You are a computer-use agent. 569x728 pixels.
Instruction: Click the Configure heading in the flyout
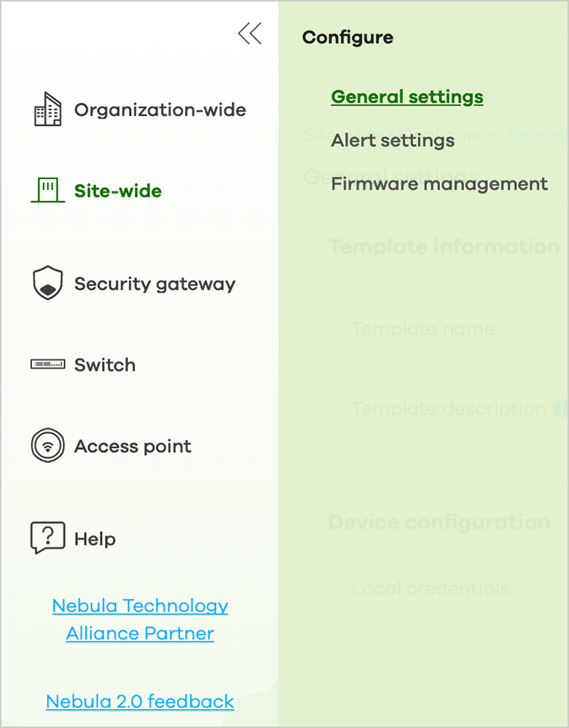348,38
